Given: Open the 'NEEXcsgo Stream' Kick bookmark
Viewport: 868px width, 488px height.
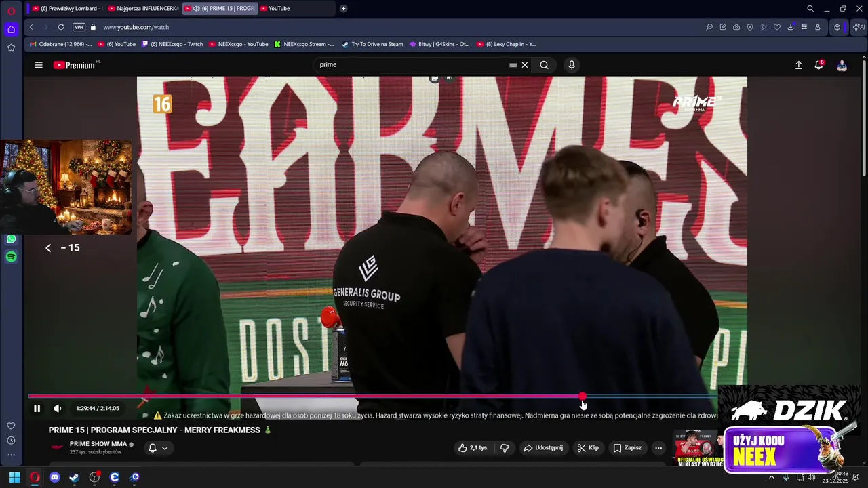Looking at the screenshot, I should [x=304, y=44].
